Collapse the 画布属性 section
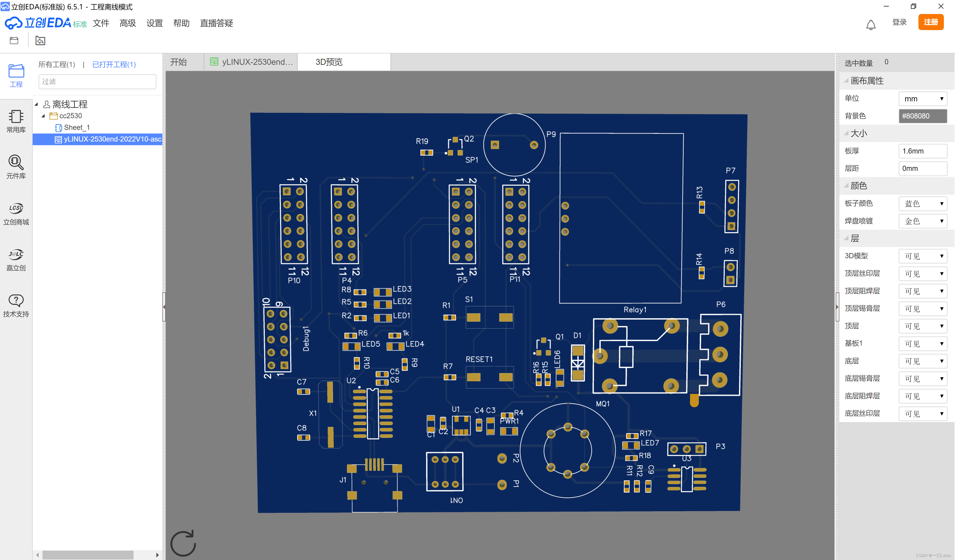Image resolution: width=955 pixels, height=560 pixels. (846, 80)
